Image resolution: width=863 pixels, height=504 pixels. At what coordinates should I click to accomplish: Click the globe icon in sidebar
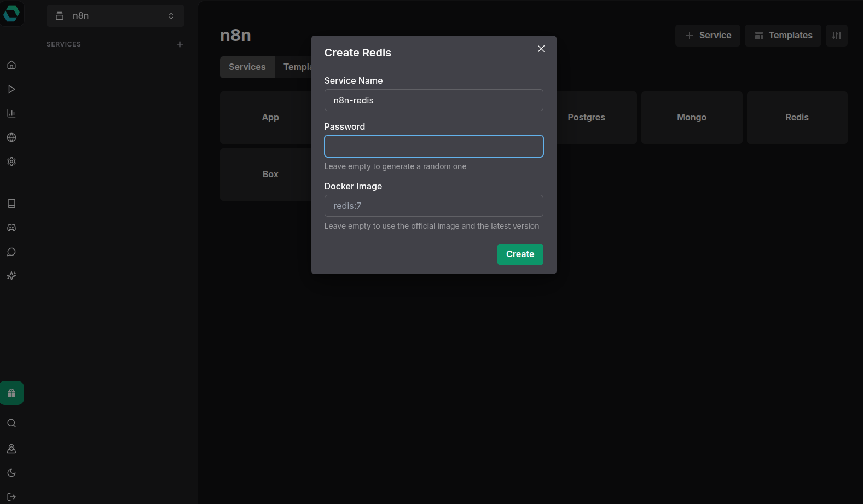11,137
